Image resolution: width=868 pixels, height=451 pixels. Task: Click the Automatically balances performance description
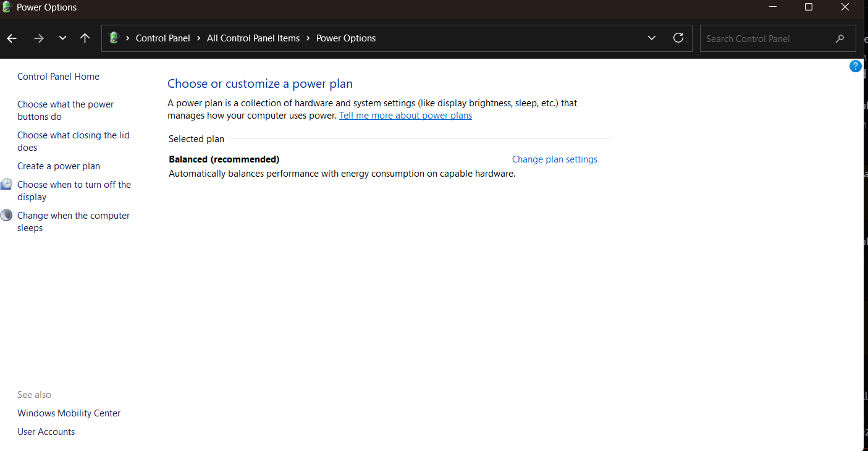click(342, 174)
